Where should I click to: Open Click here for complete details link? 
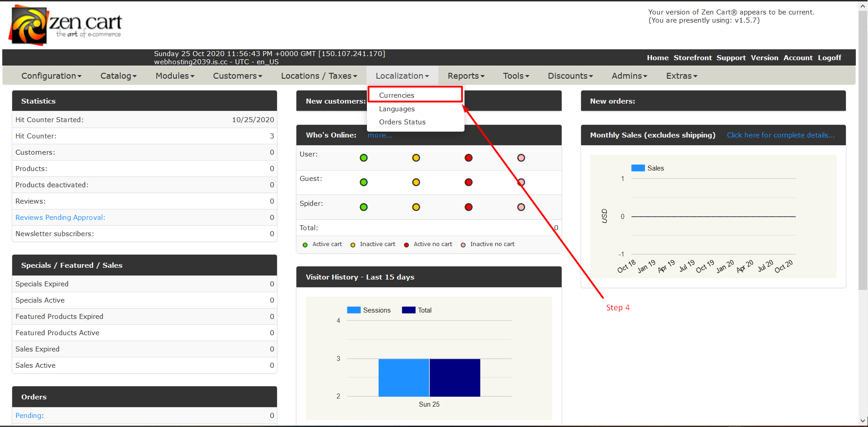(x=780, y=135)
